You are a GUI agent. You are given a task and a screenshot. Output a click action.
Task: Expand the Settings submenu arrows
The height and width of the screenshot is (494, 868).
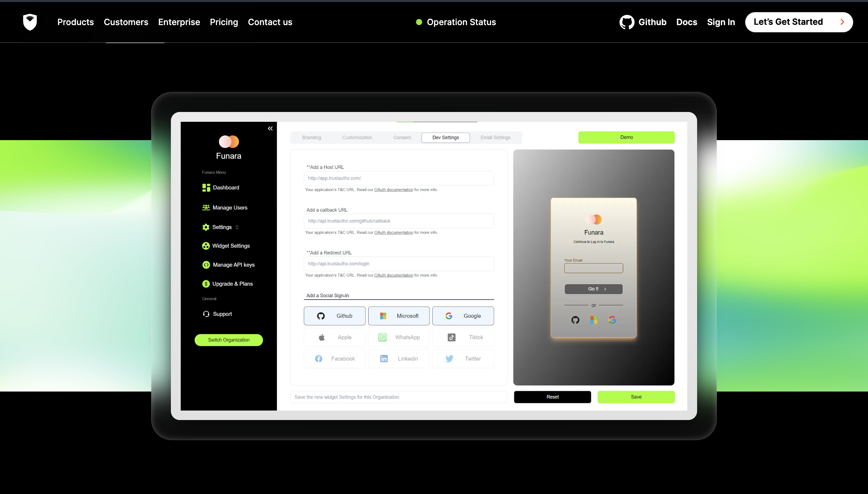[x=237, y=227]
